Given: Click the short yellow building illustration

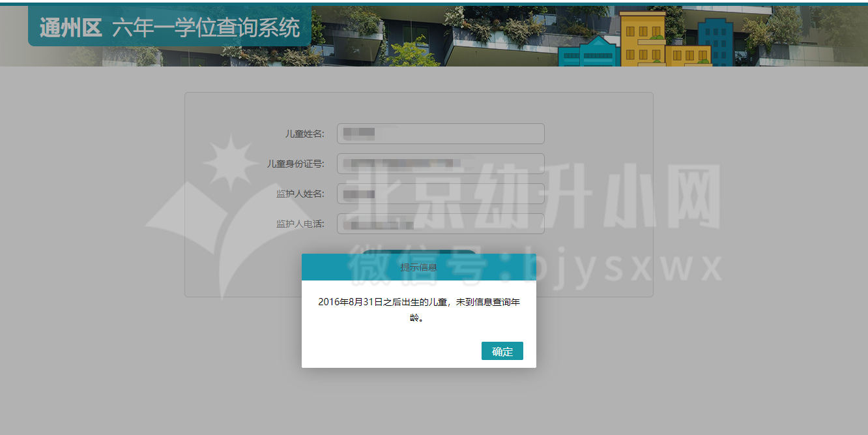Looking at the screenshot, I should pyautogui.click(x=687, y=55).
